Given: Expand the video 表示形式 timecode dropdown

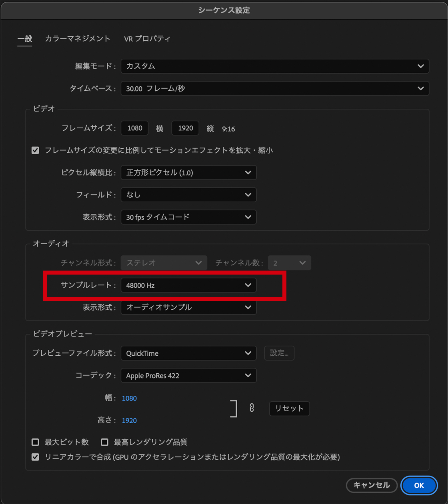Looking at the screenshot, I should (188, 217).
